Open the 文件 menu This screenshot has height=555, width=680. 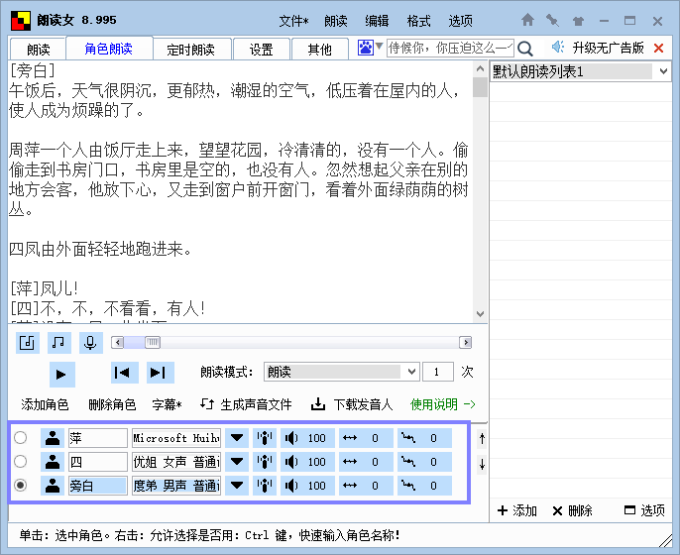[293, 21]
